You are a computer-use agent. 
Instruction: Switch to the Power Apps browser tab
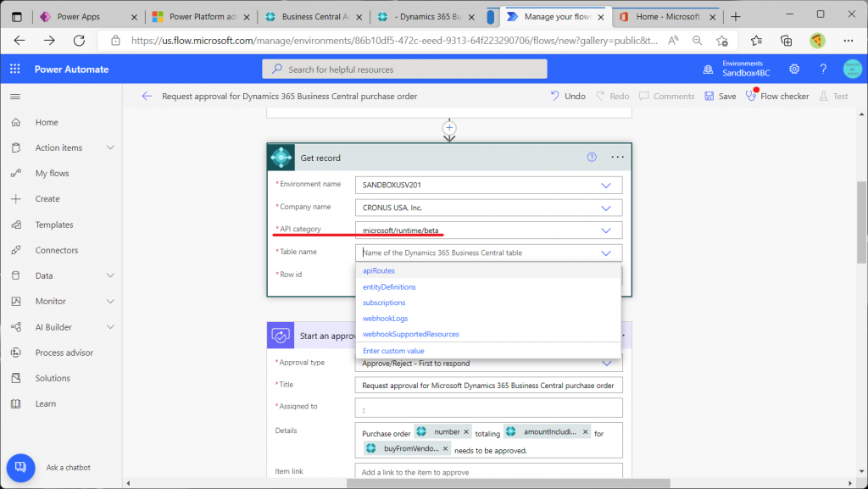(x=88, y=17)
